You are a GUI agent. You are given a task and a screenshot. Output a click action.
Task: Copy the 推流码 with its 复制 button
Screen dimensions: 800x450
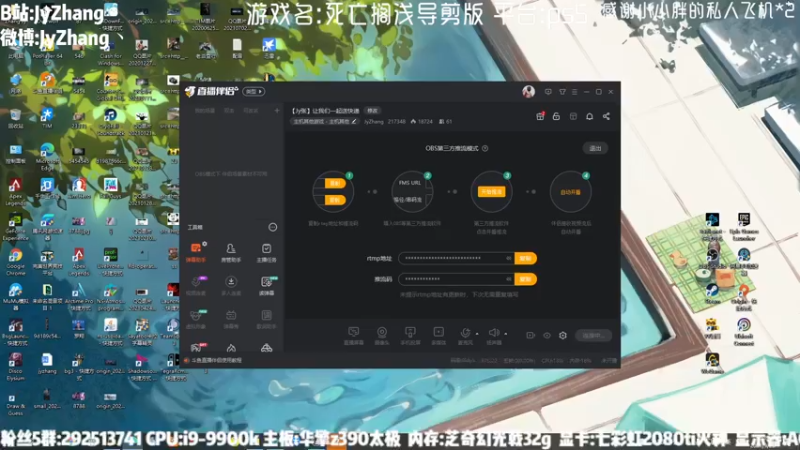pos(526,279)
